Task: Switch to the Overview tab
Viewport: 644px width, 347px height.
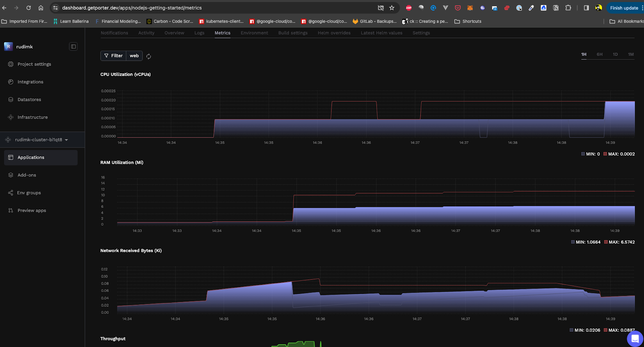Action: 174,33
